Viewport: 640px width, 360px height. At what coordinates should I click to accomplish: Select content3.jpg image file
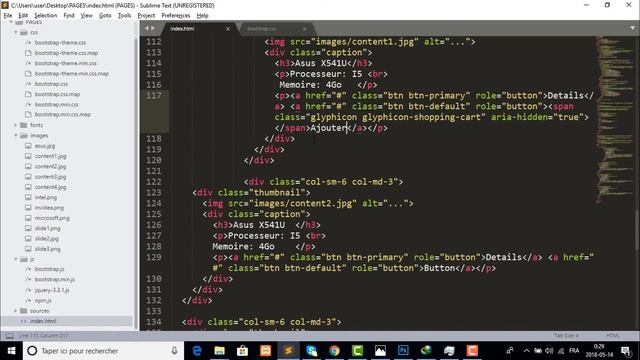50,177
